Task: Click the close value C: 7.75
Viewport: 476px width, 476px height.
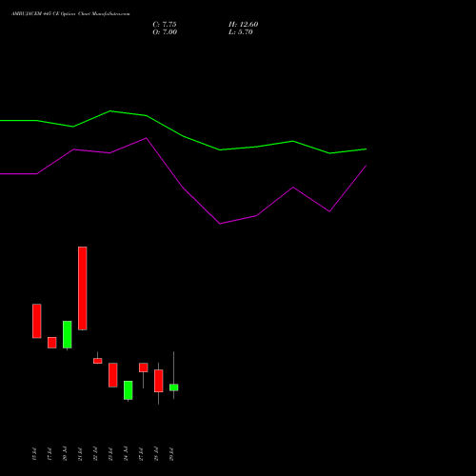Action: 165,25
